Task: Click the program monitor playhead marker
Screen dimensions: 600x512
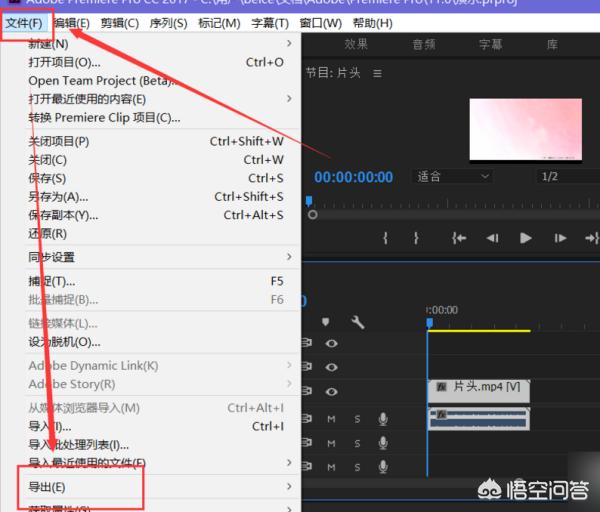Action: 309,201
